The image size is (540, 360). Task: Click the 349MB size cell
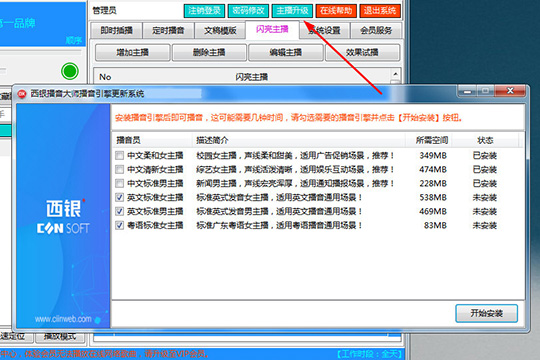click(433, 155)
